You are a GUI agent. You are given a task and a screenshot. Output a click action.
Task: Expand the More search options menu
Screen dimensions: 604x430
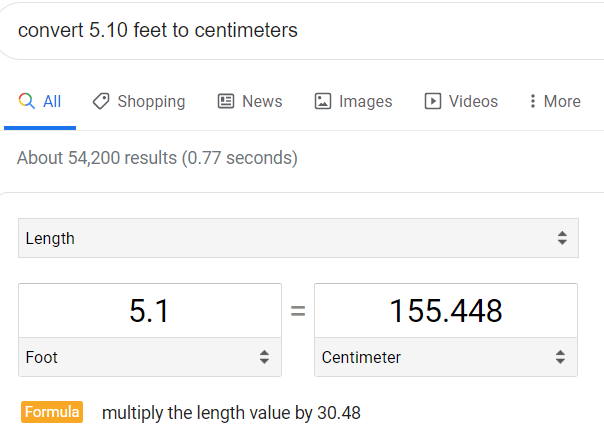[x=561, y=101]
